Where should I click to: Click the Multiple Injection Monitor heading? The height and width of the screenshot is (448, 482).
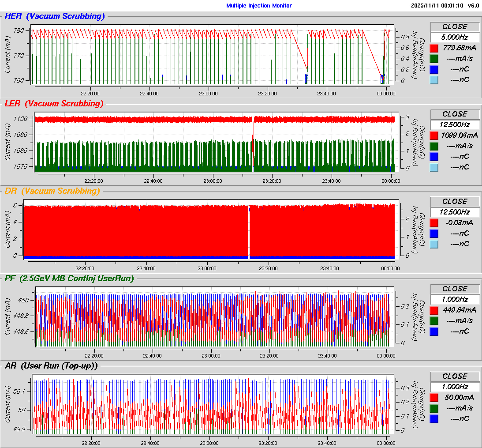pyautogui.click(x=259, y=6)
